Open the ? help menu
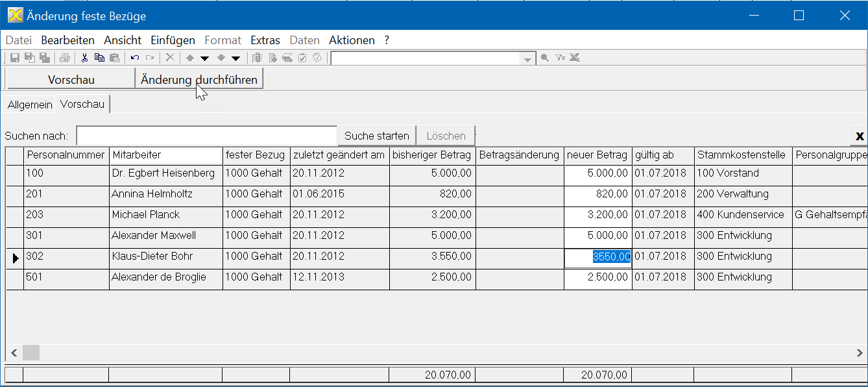 [387, 40]
